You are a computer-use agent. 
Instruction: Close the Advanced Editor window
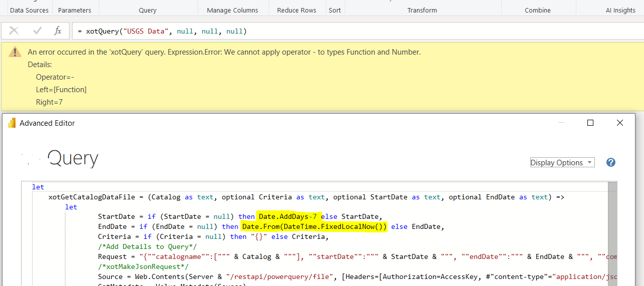click(x=620, y=123)
